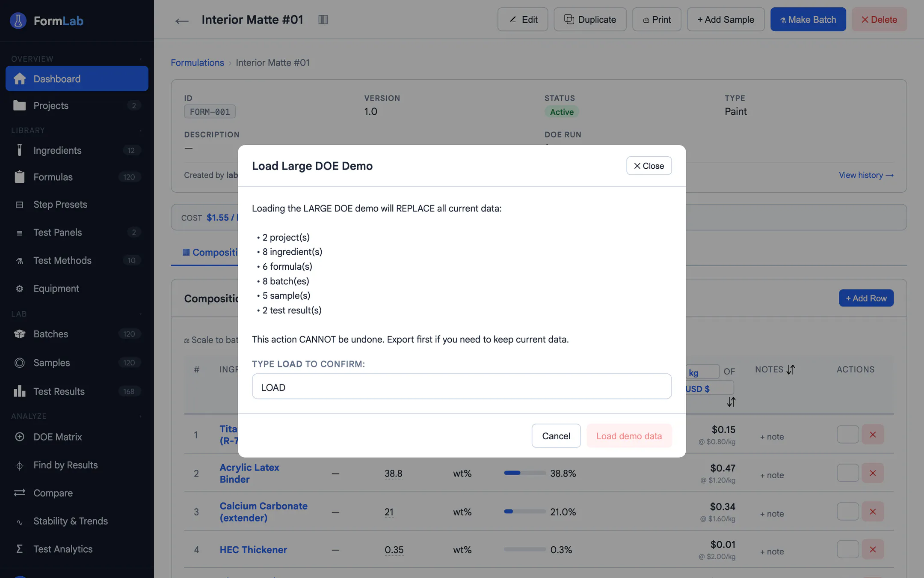Click the Test Panels list icon

19,233
